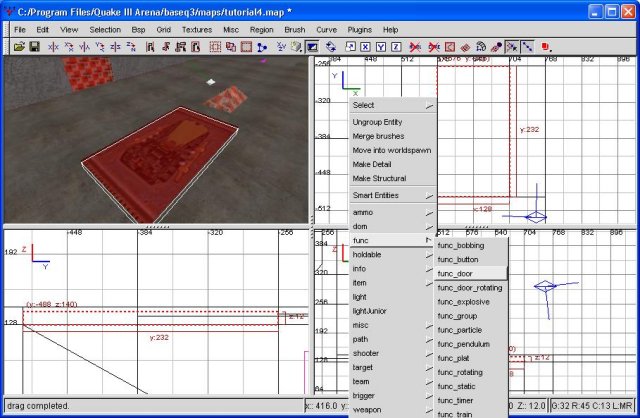This screenshot has height=418, width=640.
Task: Flip selection along X-axis
Action: tap(53, 47)
